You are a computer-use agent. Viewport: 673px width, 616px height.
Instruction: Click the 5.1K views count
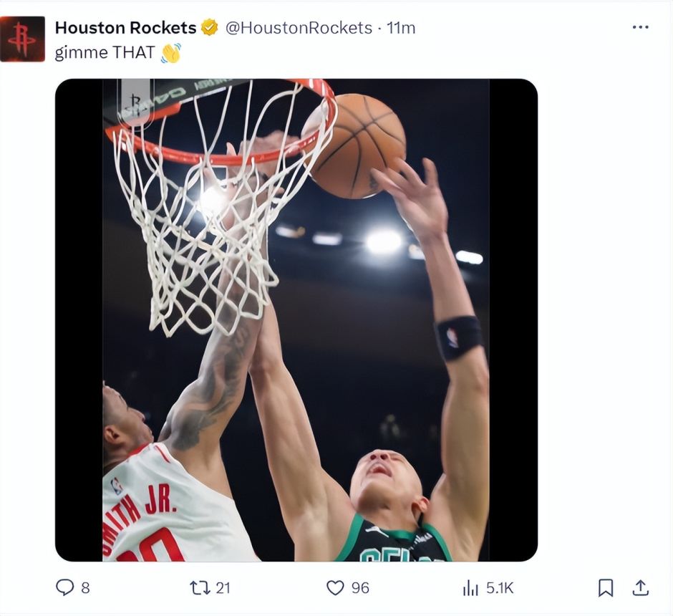(500, 587)
